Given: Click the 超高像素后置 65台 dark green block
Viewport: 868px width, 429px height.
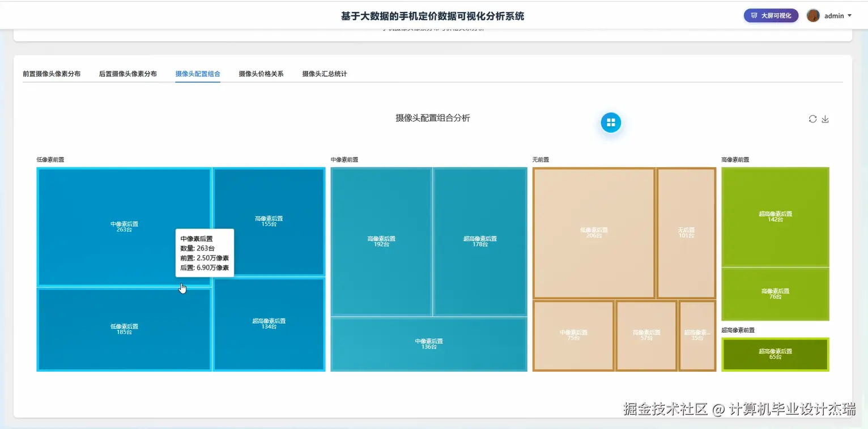Looking at the screenshot, I should (775, 354).
